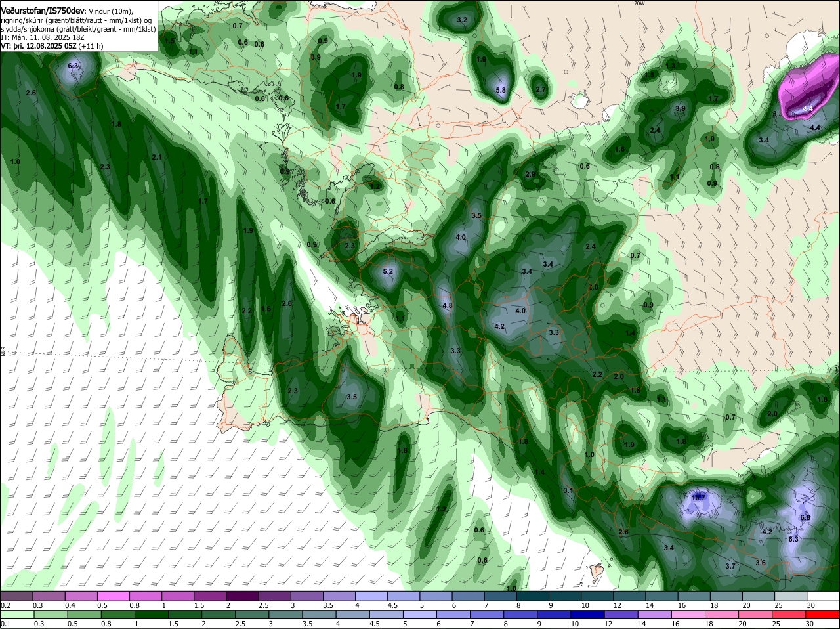840x629 pixels.
Task: Click the valid time line 'VT: þri. 12.08.2025 05Z (+11 h)'
Action: tap(52, 47)
